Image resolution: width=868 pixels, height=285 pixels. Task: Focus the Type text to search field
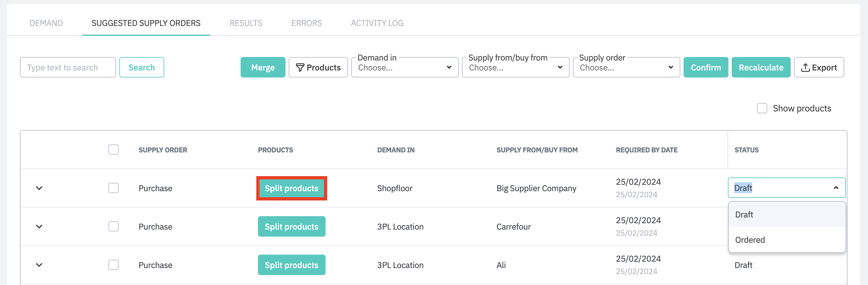tap(68, 67)
